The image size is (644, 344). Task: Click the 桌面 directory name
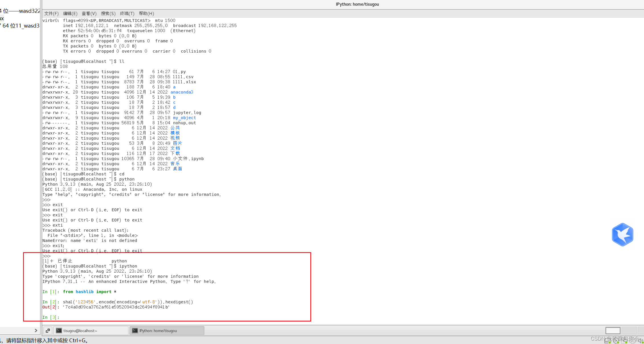[178, 169]
